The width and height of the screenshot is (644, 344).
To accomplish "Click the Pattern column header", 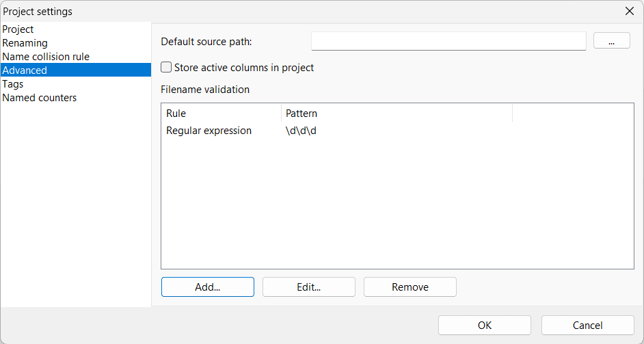I will [x=397, y=113].
